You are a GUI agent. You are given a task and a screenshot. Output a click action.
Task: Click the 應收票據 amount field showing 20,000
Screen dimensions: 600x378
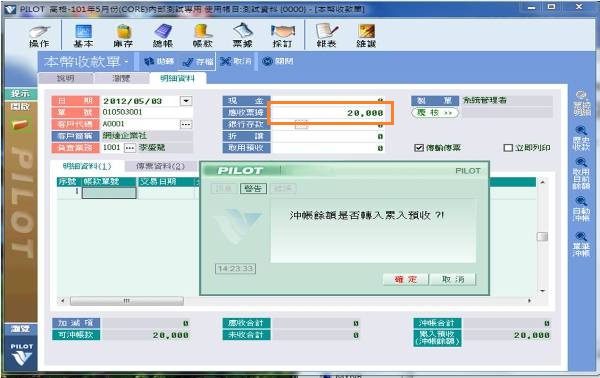tap(328, 113)
